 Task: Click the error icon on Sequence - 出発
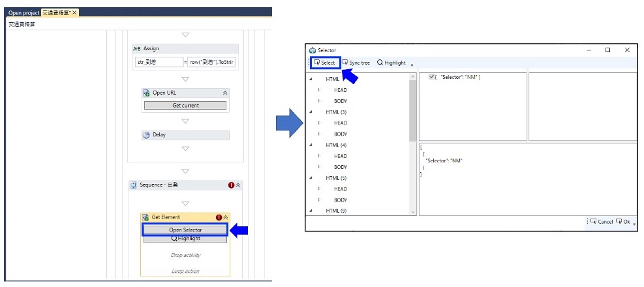(231, 185)
